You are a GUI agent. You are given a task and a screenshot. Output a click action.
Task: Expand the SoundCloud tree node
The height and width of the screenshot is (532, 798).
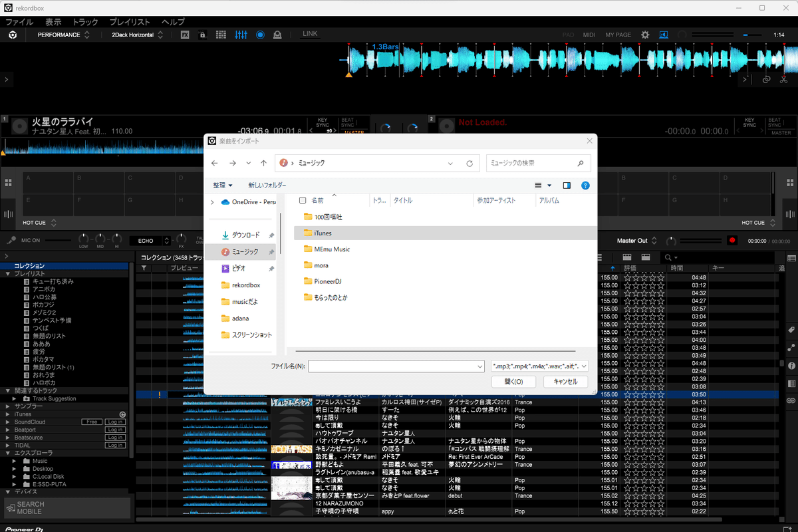coord(7,422)
